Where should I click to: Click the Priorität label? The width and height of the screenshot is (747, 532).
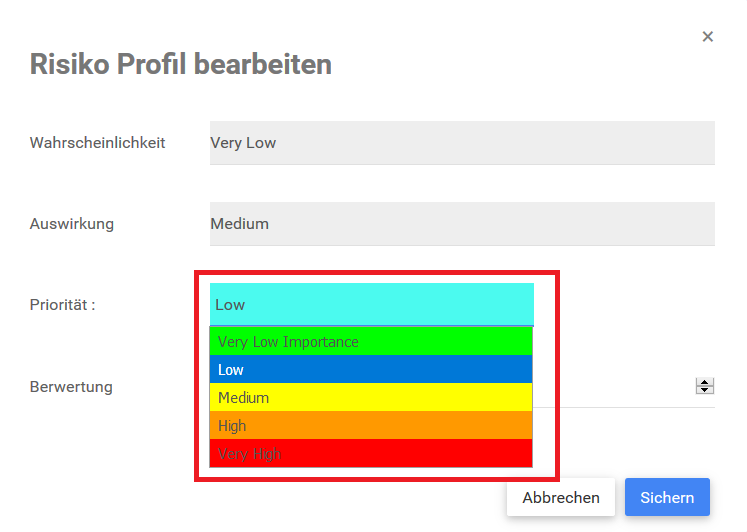tap(63, 305)
